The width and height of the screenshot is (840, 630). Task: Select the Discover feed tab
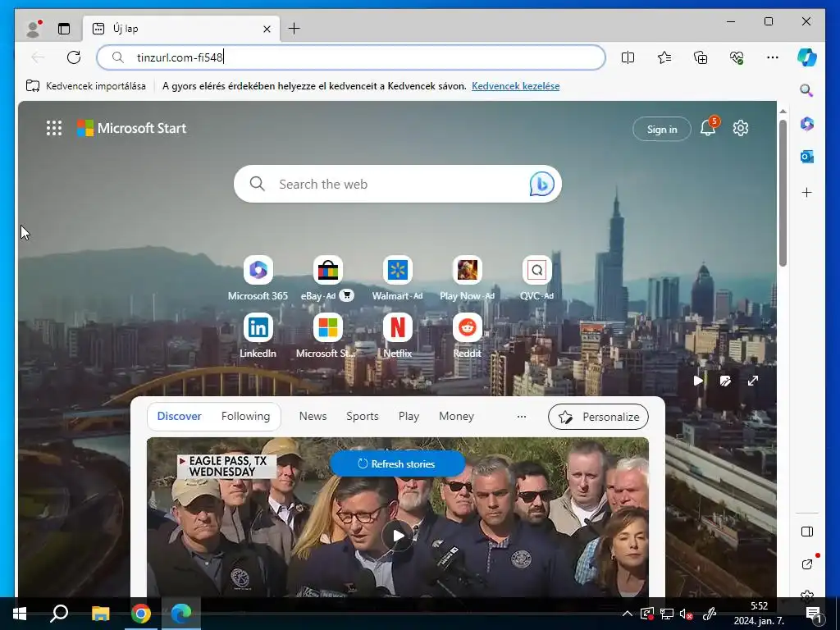click(x=179, y=416)
